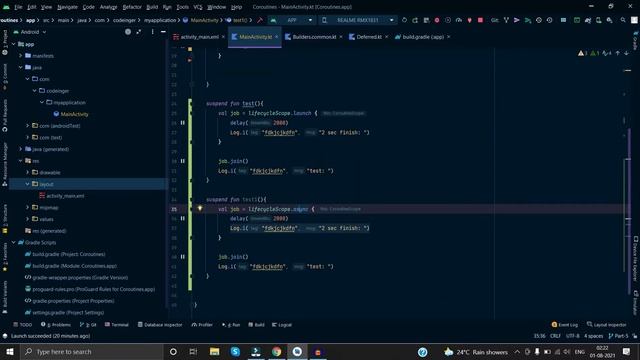
Task: Open the Project tool window sidebar tab
Action: click(x=5, y=42)
